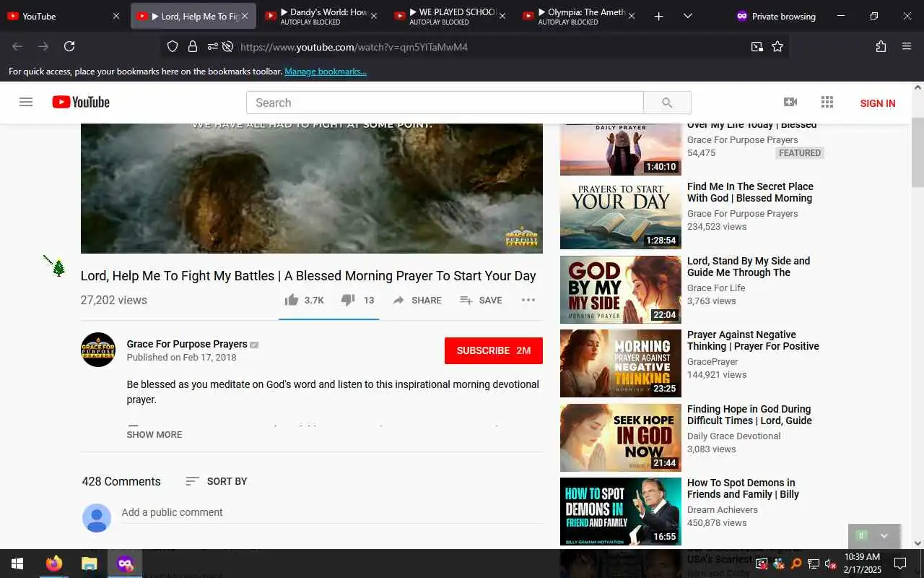Viewport: 924px width, 578px height.
Task: Click the Manage bookmarks link
Action: click(326, 72)
